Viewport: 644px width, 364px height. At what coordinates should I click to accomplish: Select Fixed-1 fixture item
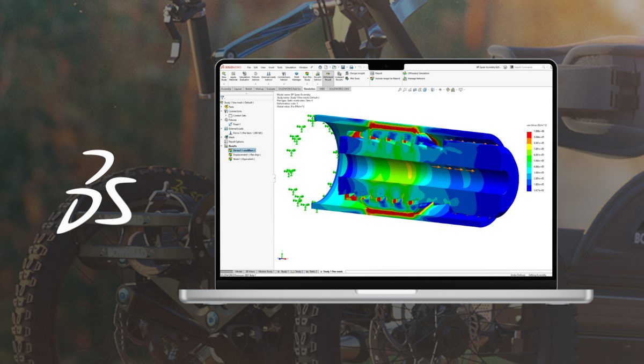(x=235, y=124)
